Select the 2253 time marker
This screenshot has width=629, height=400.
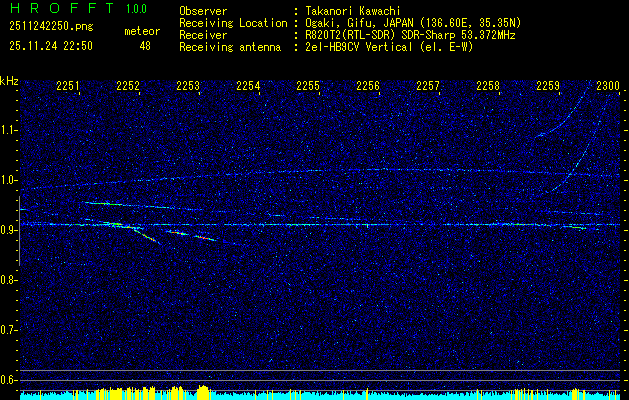pyautogui.click(x=188, y=87)
